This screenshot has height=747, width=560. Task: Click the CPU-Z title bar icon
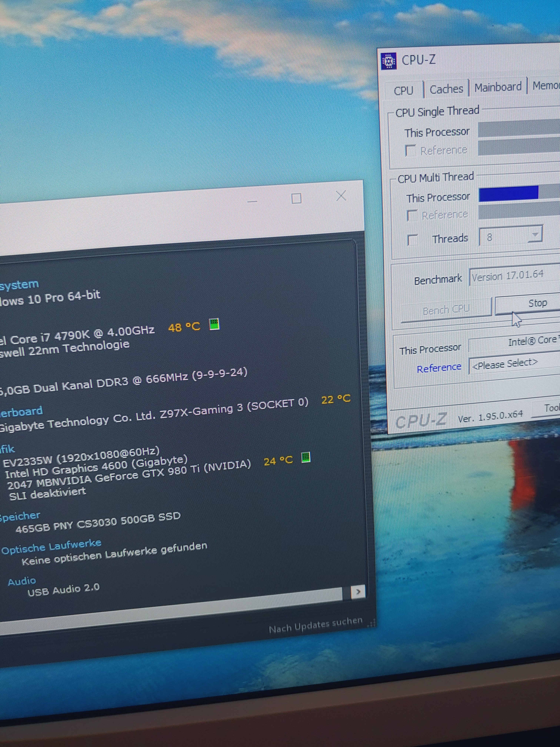click(389, 62)
